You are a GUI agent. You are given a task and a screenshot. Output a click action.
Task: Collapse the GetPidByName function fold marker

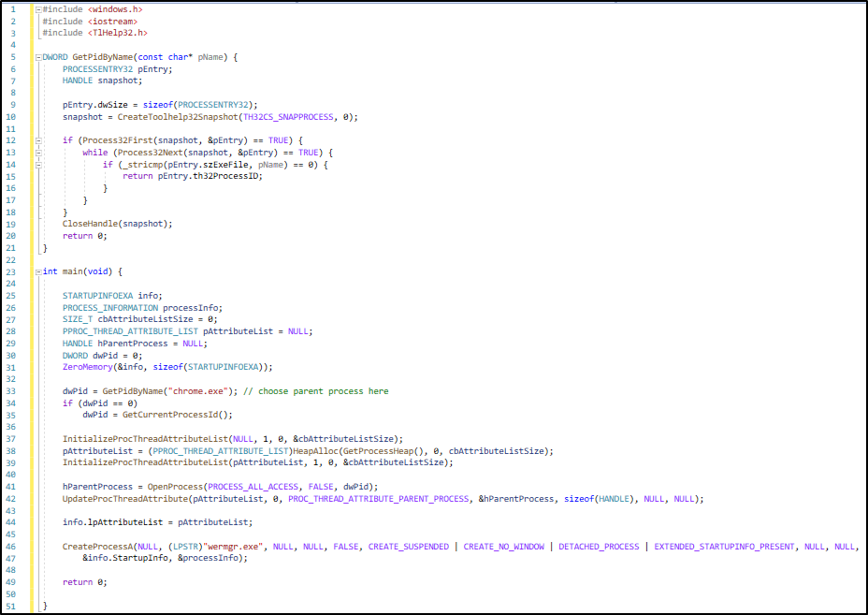(x=38, y=58)
